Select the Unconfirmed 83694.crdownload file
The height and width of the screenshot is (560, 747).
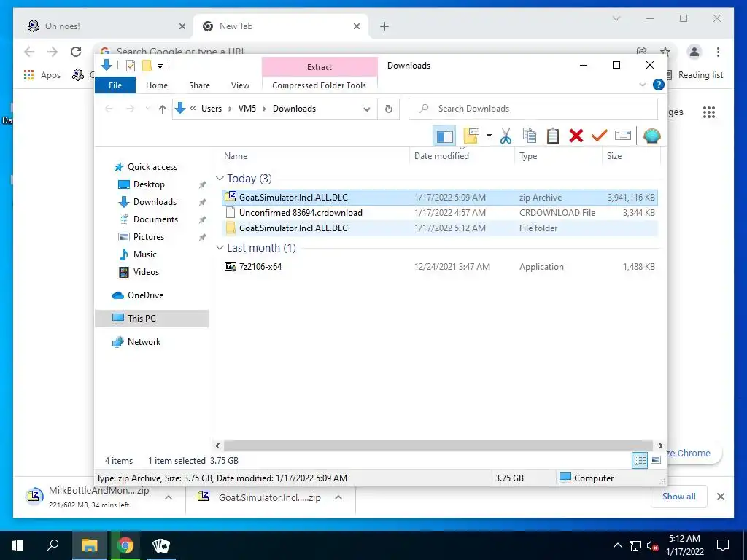pos(439,212)
